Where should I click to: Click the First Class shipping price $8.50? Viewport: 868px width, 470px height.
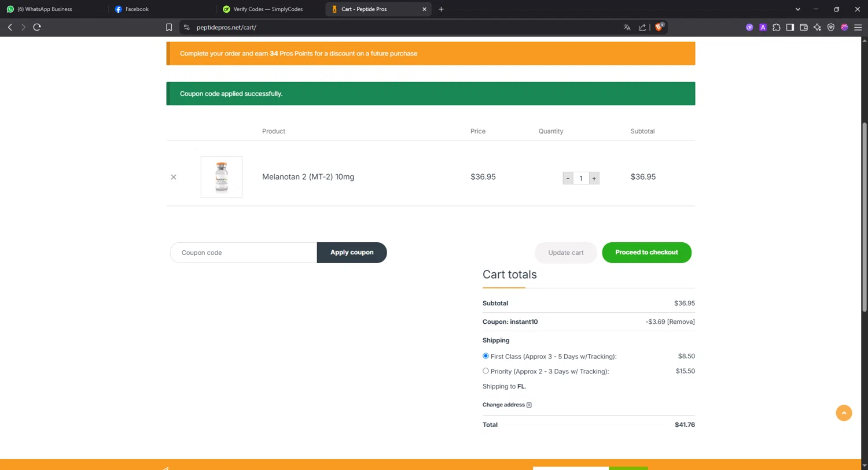click(x=686, y=356)
